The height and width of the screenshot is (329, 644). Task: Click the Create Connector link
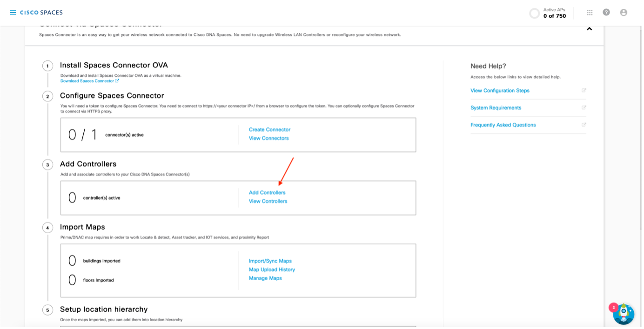[x=269, y=130]
